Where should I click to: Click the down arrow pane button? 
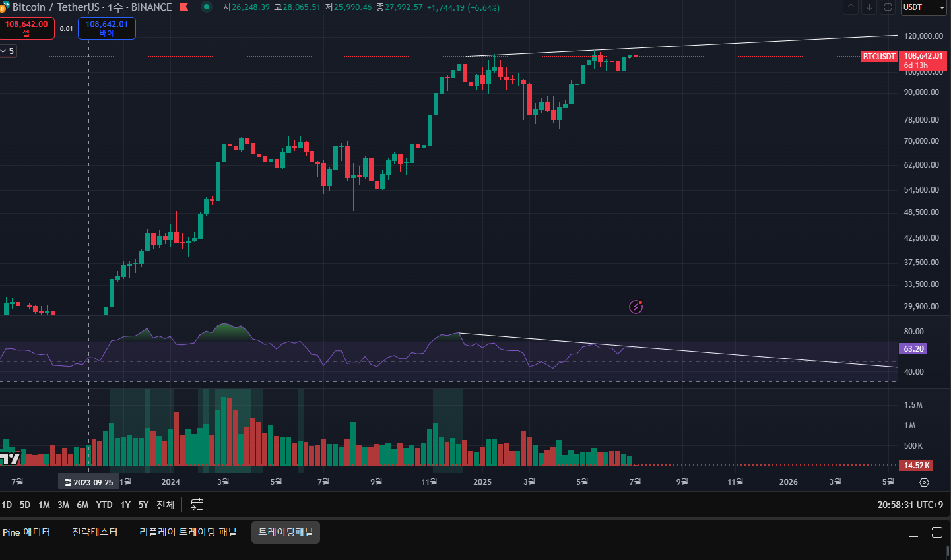[x=870, y=7]
